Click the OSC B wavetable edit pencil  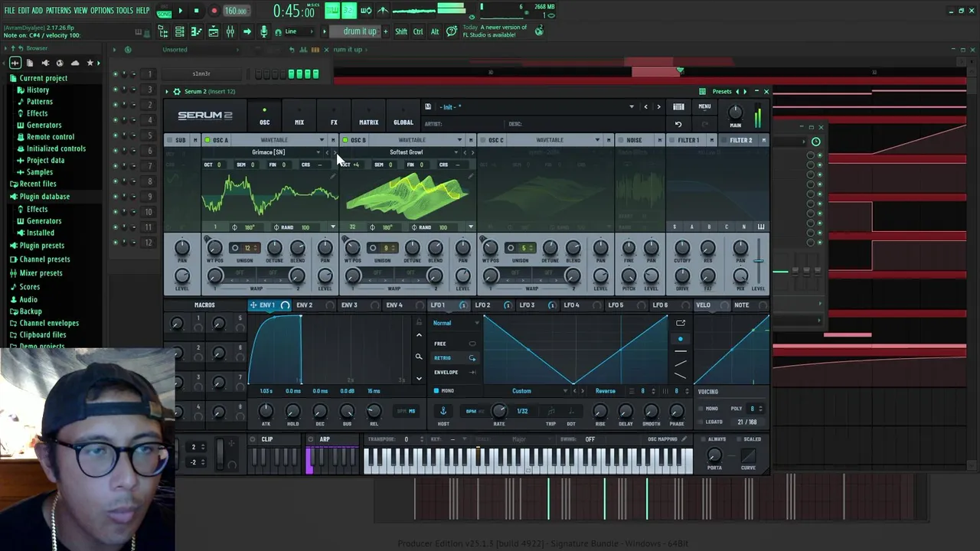(471, 176)
